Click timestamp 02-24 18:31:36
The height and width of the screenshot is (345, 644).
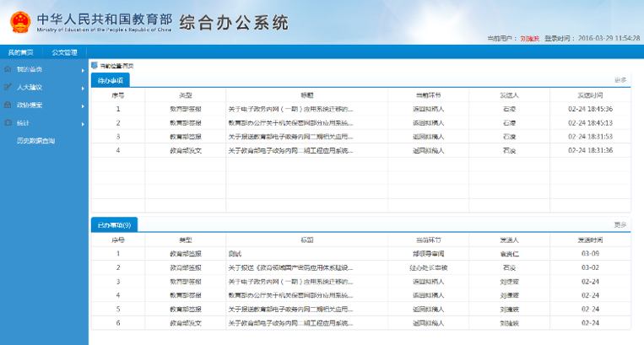tap(590, 150)
